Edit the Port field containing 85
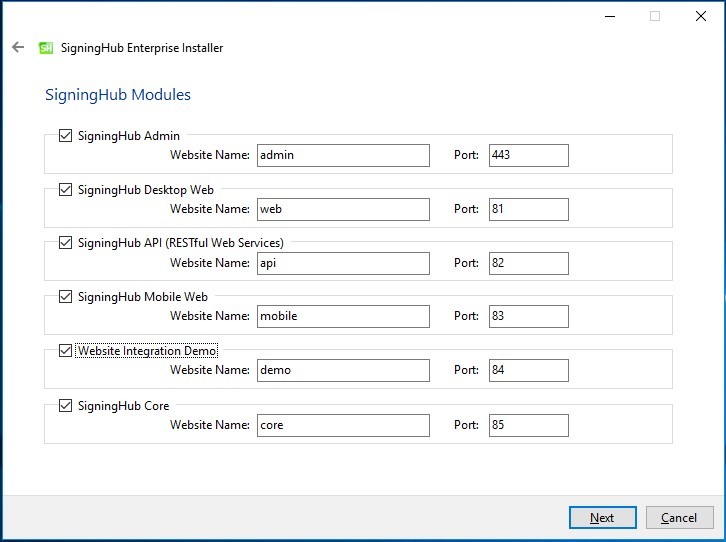This screenshot has width=726, height=542. click(x=529, y=425)
